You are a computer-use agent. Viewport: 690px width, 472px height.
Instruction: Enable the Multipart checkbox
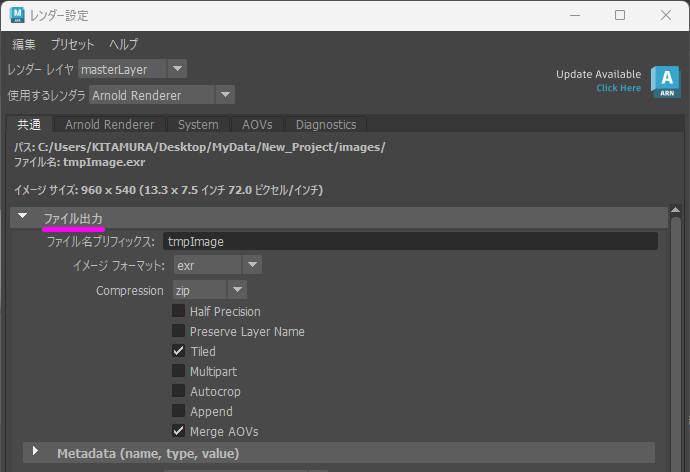pyautogui.click(x=178, y=371)
